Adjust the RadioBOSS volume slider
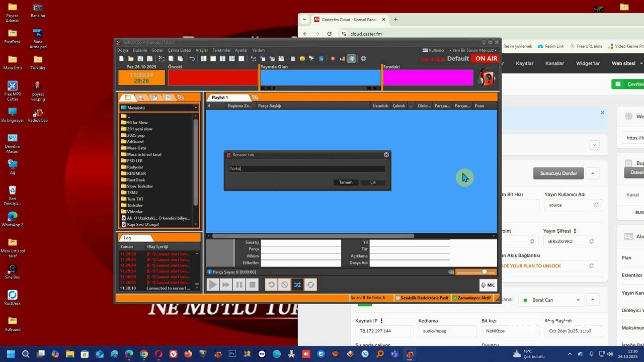 click(476, 272)
